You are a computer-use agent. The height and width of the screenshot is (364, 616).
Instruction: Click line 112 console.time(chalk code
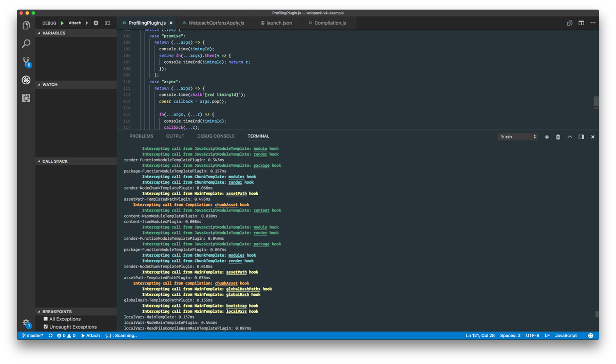click(202, 95)
